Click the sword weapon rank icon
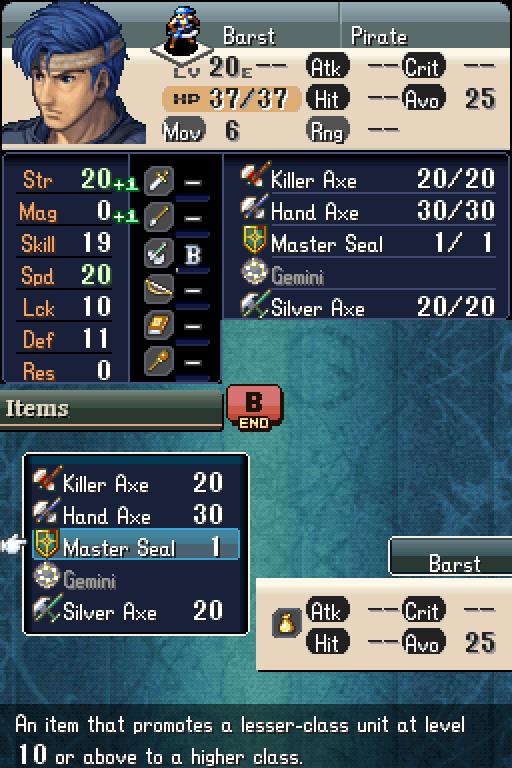The height and width of the screenshot is (768, 512). [x=159, y=181]
